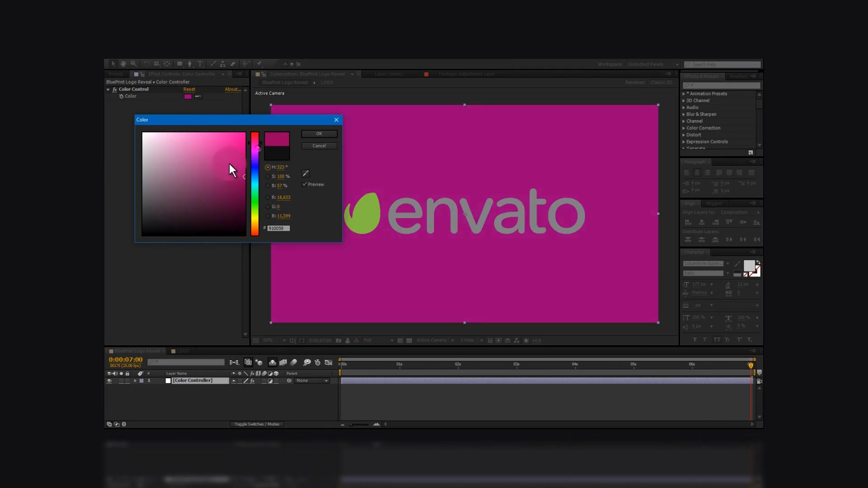Click timeline current time 0:00:07:00
This screenshot has height=488, width=868.
126,360
